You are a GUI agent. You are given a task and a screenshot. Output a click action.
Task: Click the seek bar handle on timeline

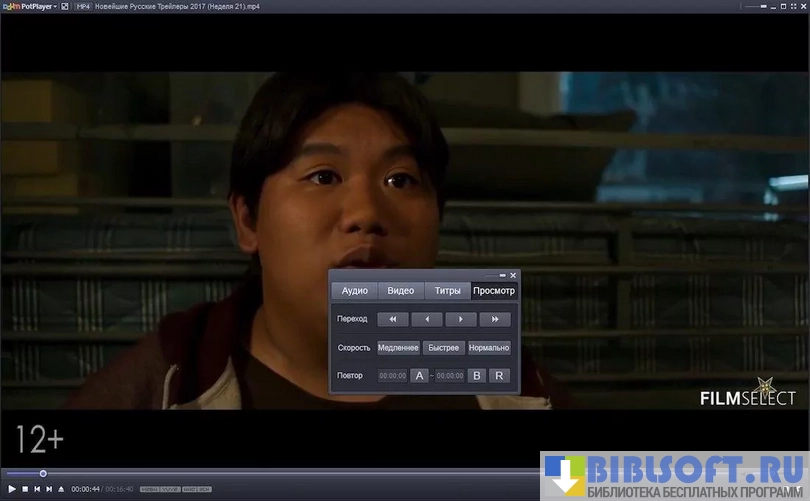coord(43,473)
